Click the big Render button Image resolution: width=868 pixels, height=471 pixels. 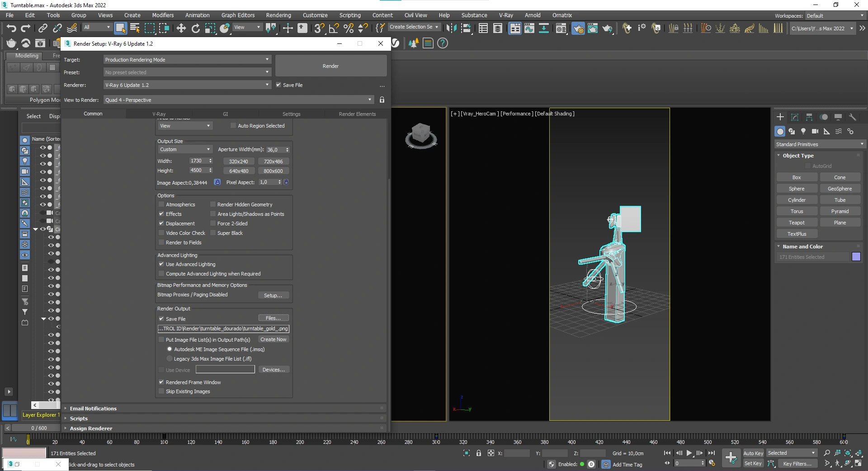point(331,66)
